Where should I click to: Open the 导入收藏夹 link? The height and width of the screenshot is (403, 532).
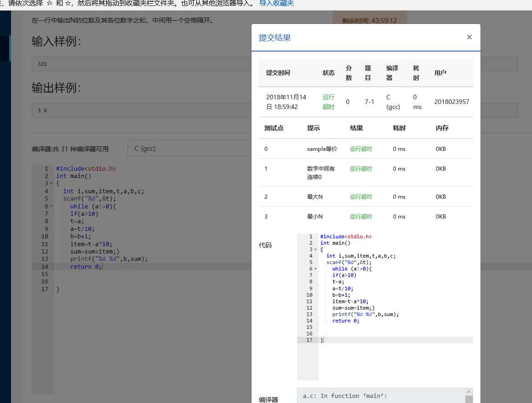[276, 3]
